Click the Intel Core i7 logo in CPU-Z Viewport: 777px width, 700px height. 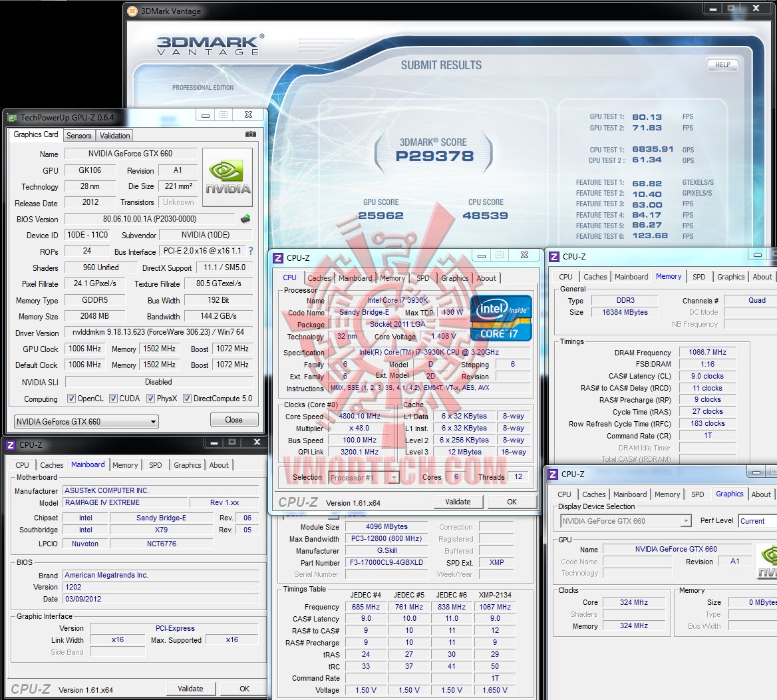pos(501,318)
